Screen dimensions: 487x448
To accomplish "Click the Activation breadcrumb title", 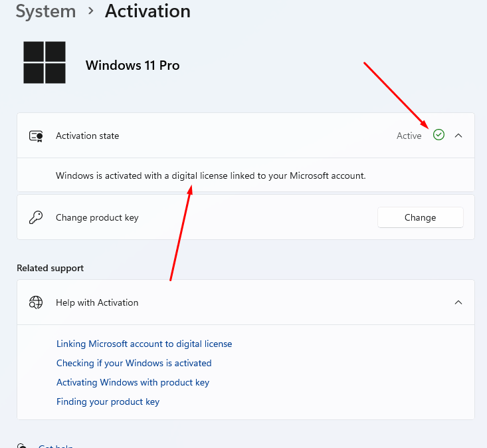I will tap(147, 11).
